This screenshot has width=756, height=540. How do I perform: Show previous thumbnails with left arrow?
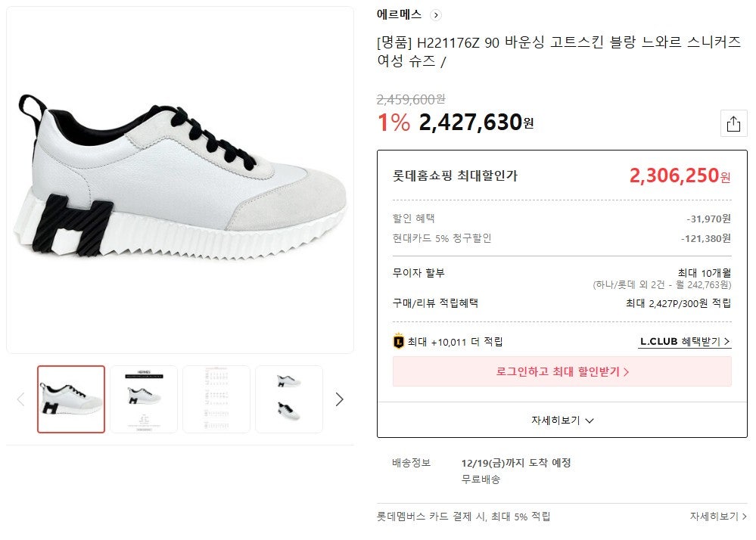tap(20, 399)
